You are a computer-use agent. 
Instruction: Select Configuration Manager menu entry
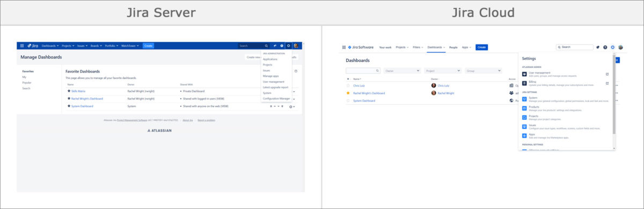click(276, 98)
